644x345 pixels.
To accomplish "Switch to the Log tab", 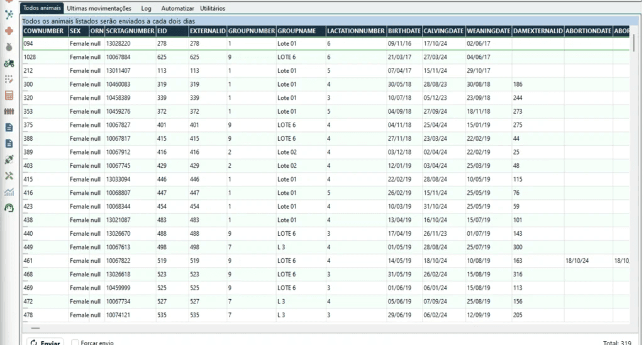I will tap(146, 8).
